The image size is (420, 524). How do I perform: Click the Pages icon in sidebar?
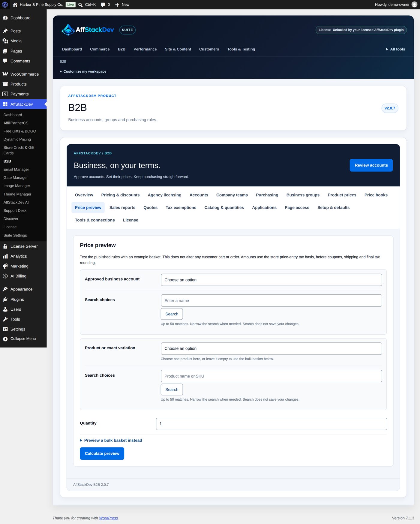[5, 51]
